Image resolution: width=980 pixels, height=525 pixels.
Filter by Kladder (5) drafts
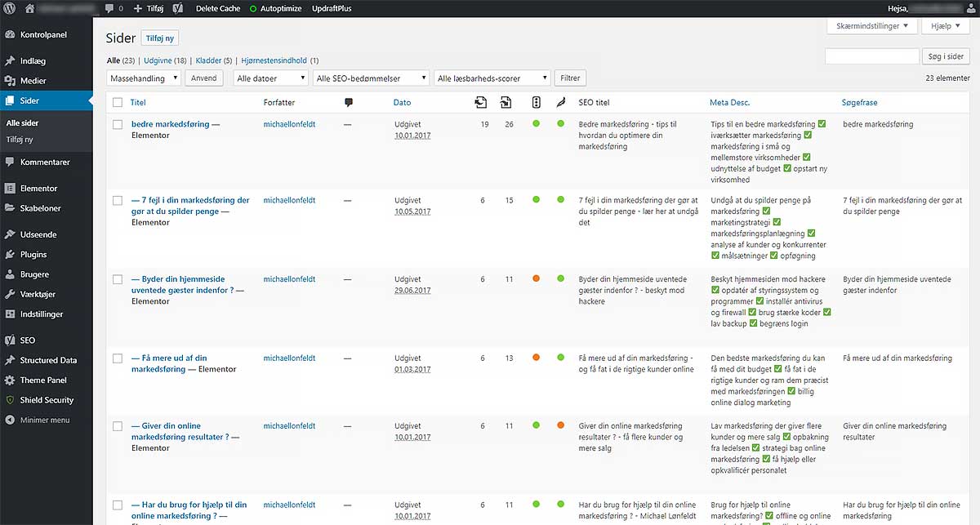pyautogui.click(x=214, y=60)
